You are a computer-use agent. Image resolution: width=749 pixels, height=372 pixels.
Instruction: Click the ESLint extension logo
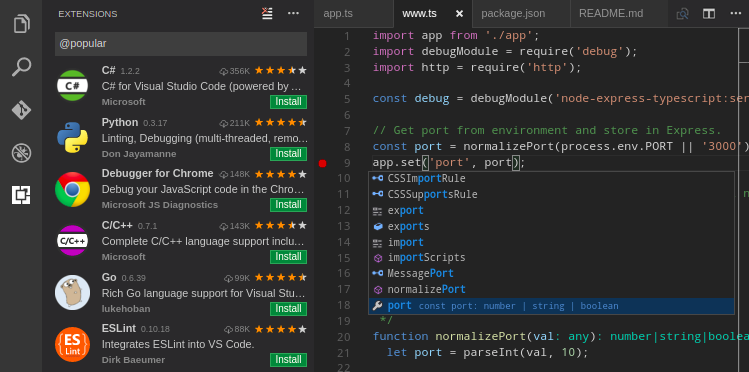pos(72,344)
